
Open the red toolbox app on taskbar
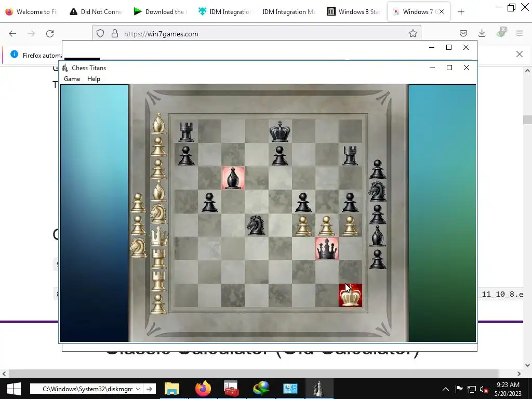pyautogui.click(x=232, y=389)
